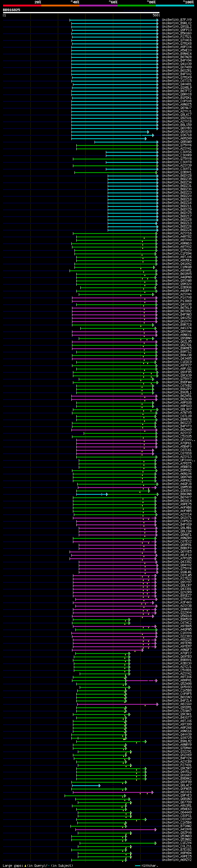Select the UniRef100_C3UVS6 label
Image resolution: width=197 pixels, height=868 pixels.
(x=177, y=152)
